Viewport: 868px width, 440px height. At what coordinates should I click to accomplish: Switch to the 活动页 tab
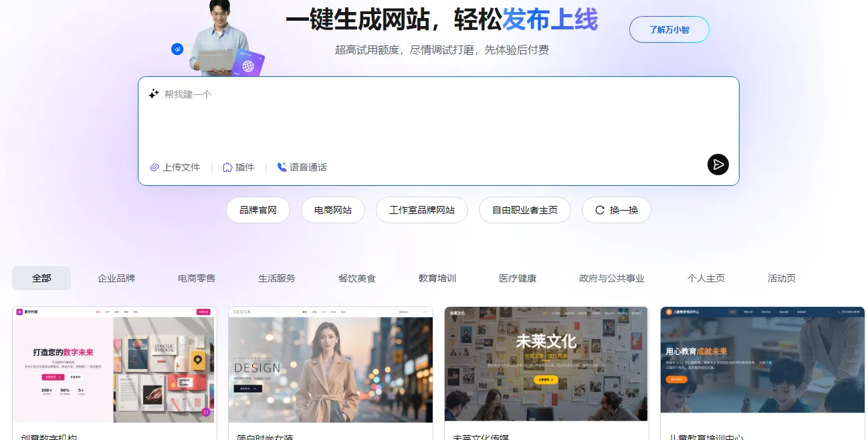[782, 278]
